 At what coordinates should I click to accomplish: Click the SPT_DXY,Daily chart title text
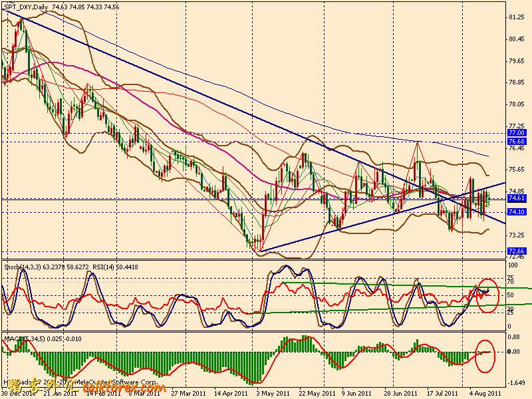pyautogui.click(x=26, y=7)
